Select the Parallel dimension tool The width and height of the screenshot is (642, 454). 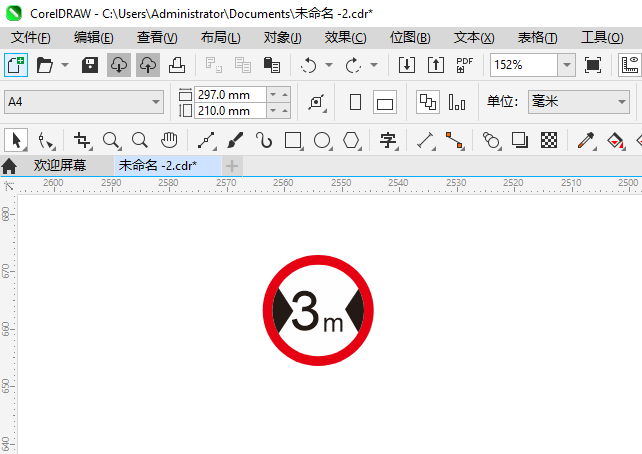(x=425, y=140)
